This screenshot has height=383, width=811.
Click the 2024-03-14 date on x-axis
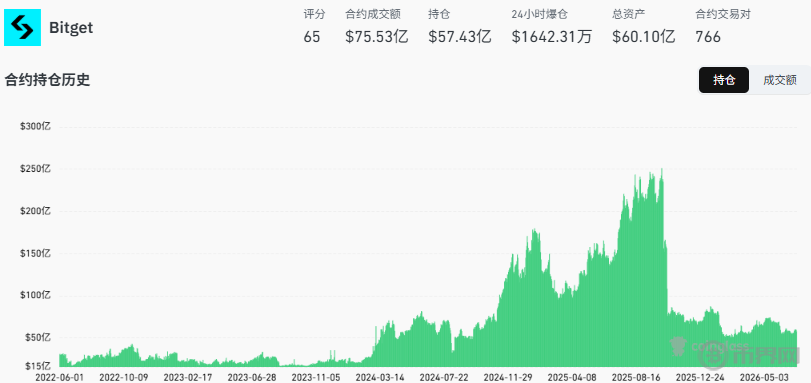click(380, 377)
